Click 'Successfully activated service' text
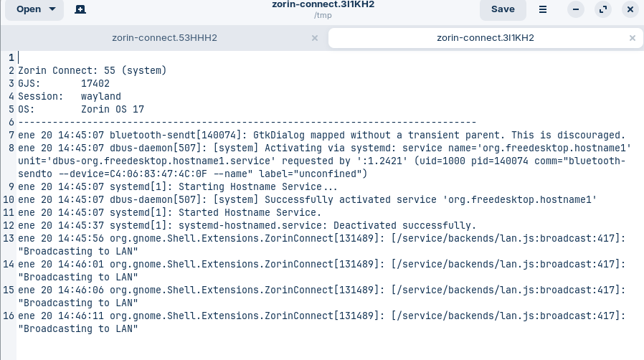This screenshot has width=644, height=360. coord(351,199)
